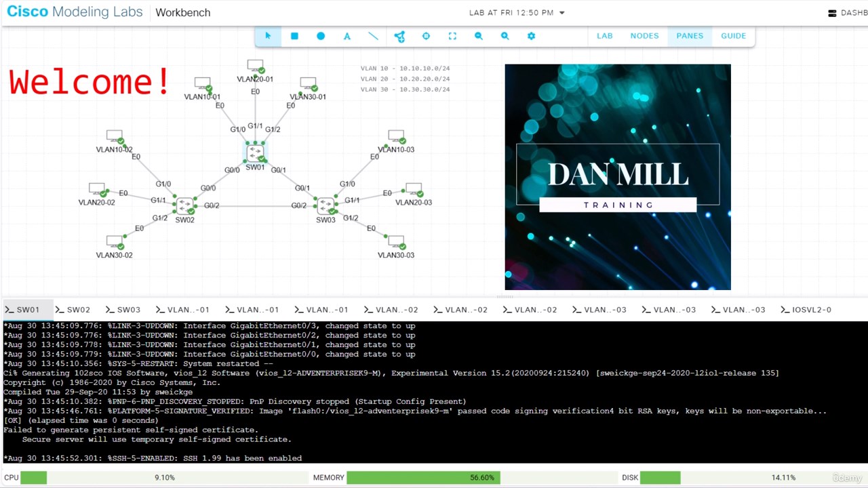
Task: Activate the text annotation tool
Action: [347, 36]
